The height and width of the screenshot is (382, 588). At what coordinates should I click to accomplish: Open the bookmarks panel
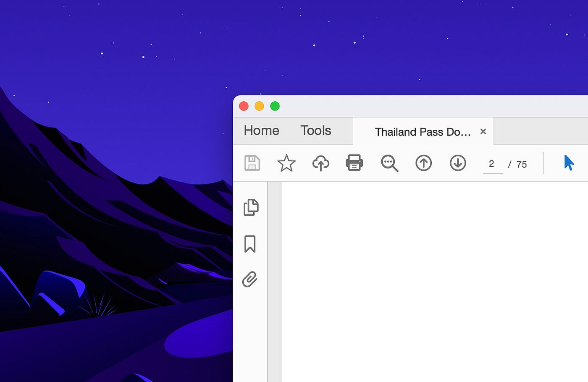click(x=251, y=243)
